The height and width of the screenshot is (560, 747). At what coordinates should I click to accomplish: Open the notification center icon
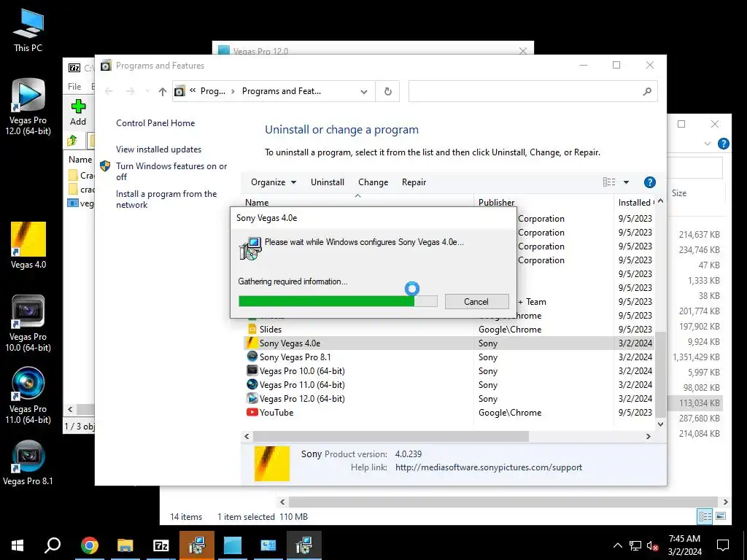click(x=723, y=545)
